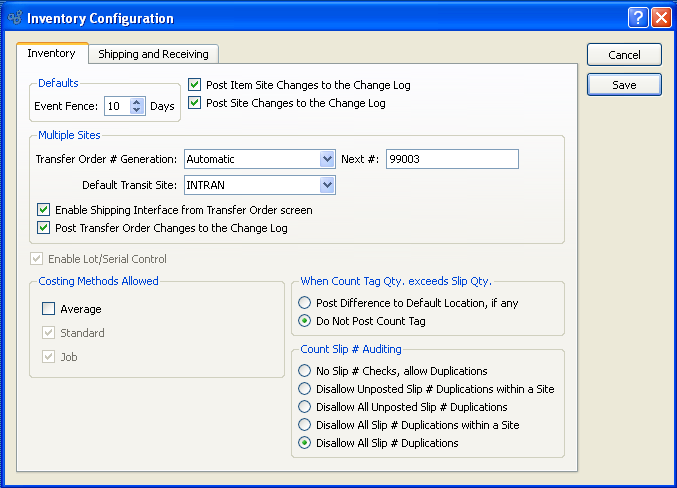Decrease Event Fence days with down arrow
This screenshot has width=677, height=488.
[138, 110]
